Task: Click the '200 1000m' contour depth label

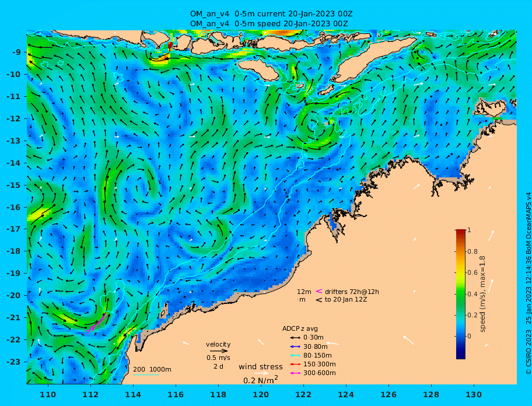Action: (x=152, y=369)
